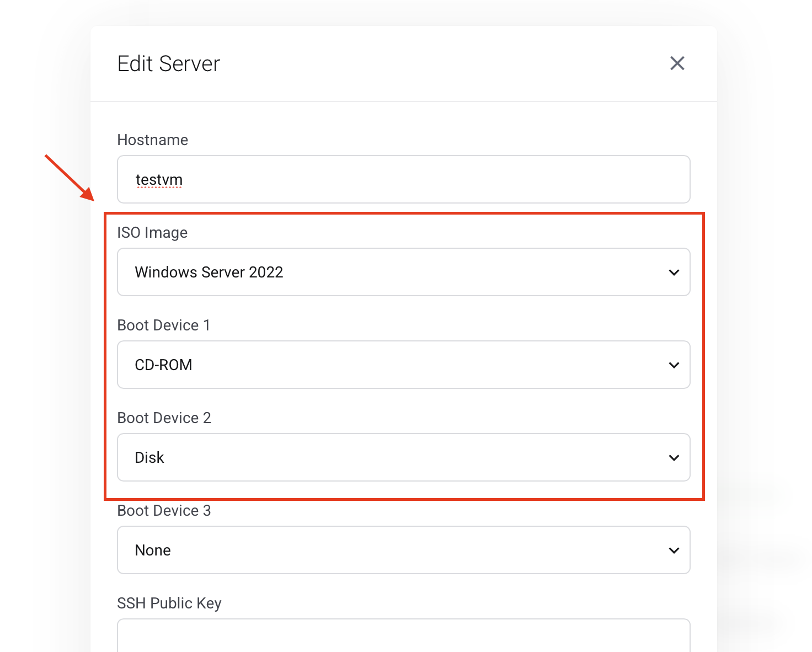Click the Boot Device 3 label
Image resolution: width=812 pixels, height=652 pixels.
click(164, 510)
